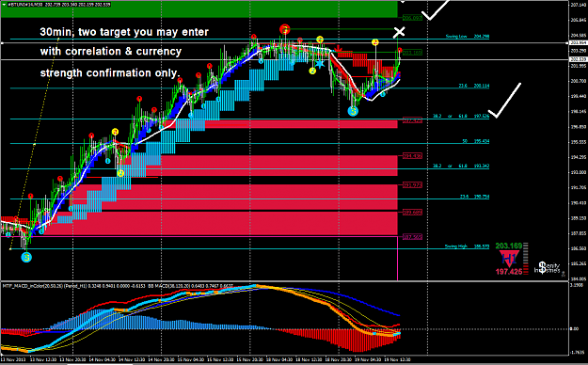Click the 15 Nov 12:30 time axis label
588x365 pixels.
click(x=220, y=359)
